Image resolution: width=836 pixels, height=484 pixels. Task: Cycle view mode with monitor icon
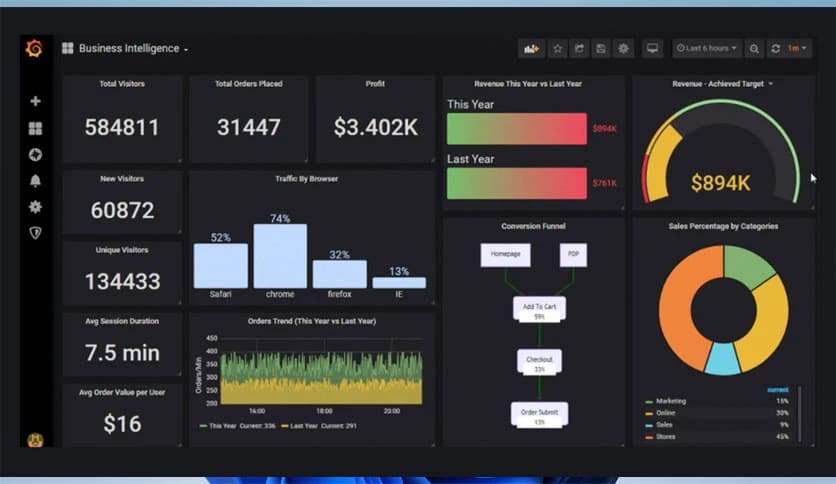pyautogui.click(x=653, y=48)
